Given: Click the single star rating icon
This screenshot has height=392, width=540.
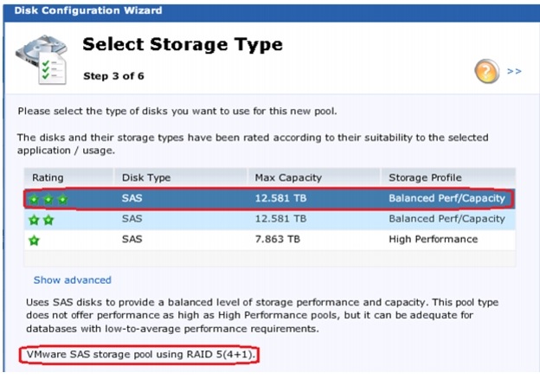Looking at the screenshot, I should (34, 240).
